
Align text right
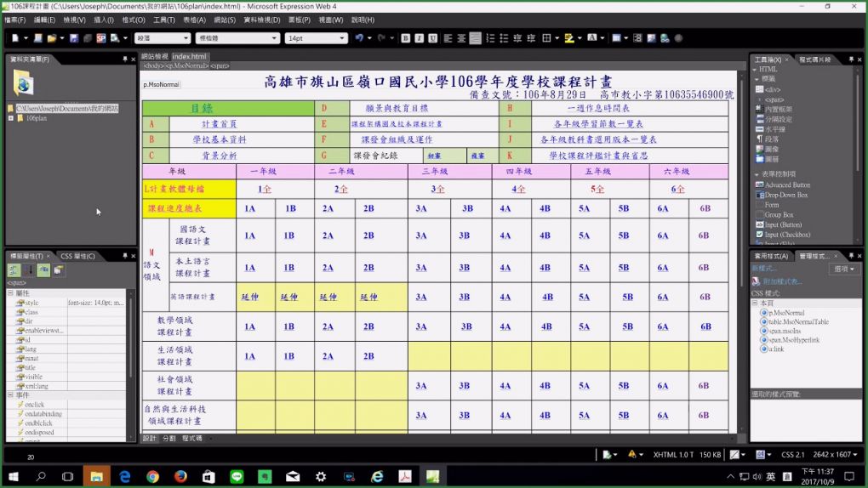point(475,38)
